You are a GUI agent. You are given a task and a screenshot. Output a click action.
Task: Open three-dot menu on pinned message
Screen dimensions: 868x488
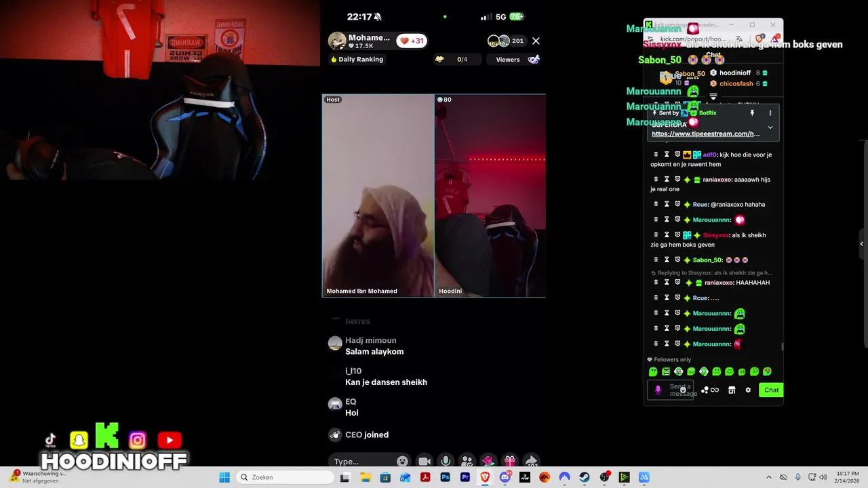[x=770, y=113]
